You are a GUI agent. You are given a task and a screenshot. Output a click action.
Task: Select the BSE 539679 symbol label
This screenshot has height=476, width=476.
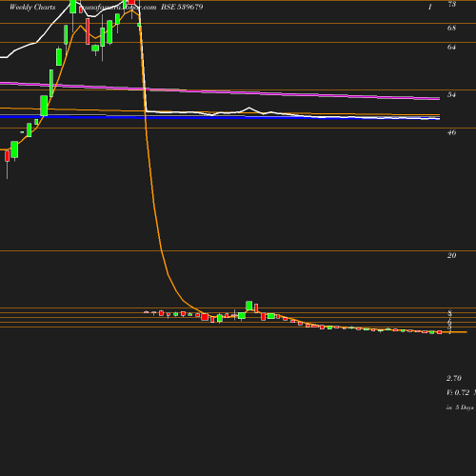click(x=182, y=7)
